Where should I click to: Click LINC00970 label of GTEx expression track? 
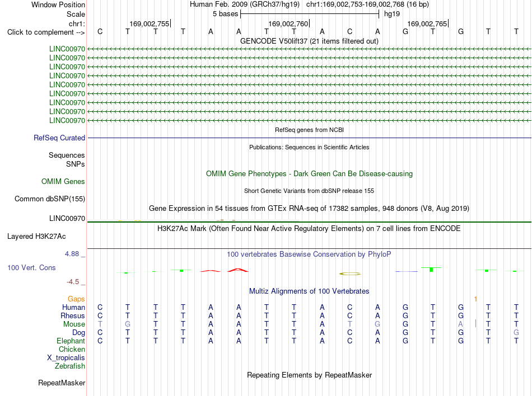(67, 219)
